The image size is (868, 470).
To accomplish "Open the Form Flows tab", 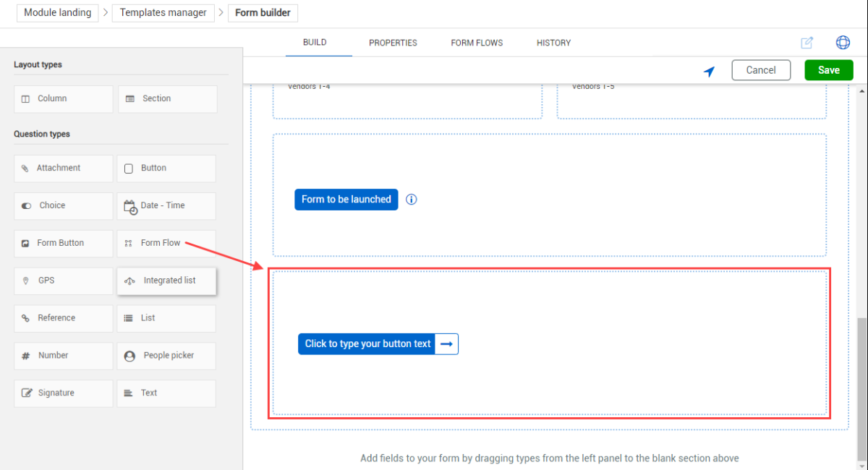I will click(477, 43).
